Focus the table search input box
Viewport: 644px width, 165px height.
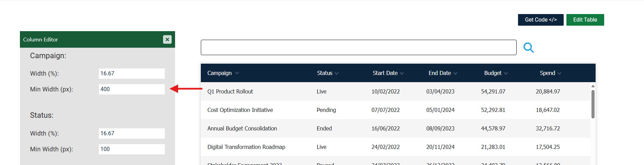[358, 48]
